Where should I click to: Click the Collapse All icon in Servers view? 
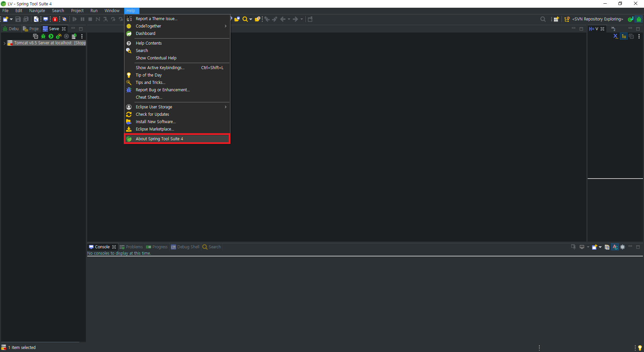pyautogui.click(x=36, y=36)
